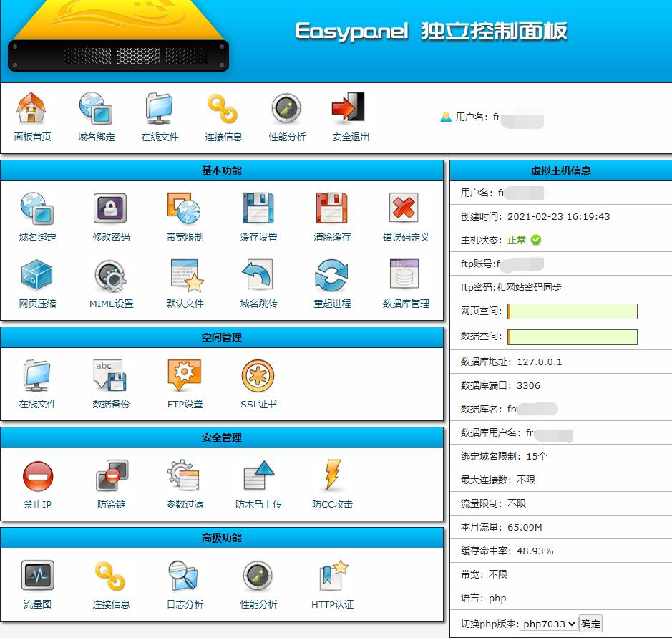
Task: Open FTP设置 icon
Action: click(185, 376)
